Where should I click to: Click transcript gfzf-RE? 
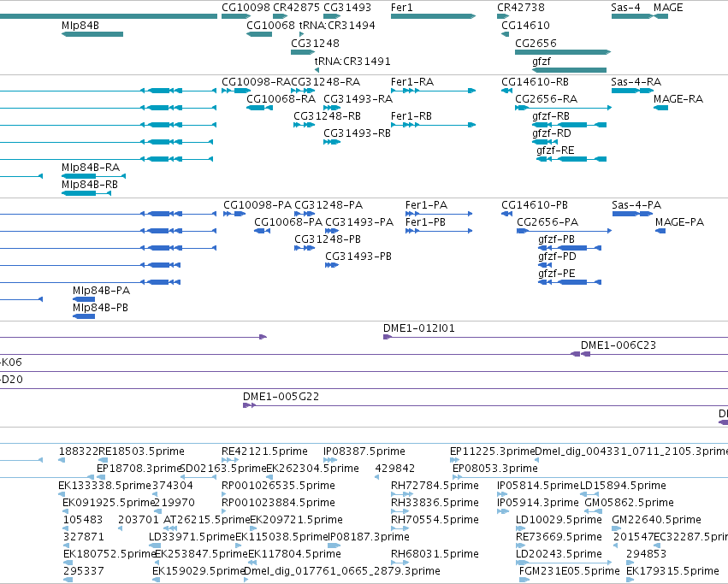[555, 150]
